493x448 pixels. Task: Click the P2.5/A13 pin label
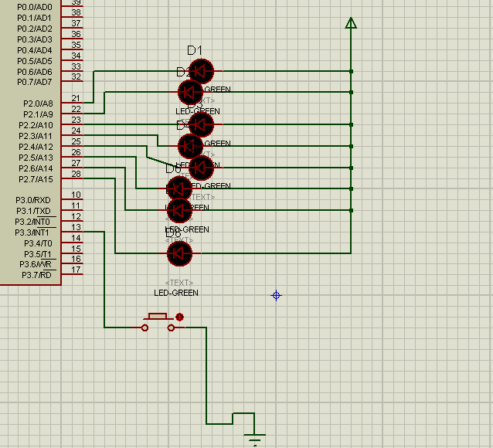36,158
